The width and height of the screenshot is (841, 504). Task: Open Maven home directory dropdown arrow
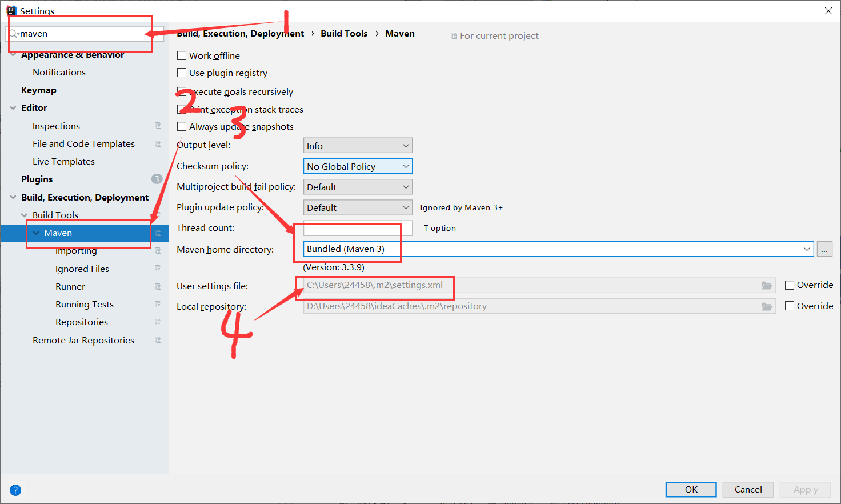click(x=807, y=249)
